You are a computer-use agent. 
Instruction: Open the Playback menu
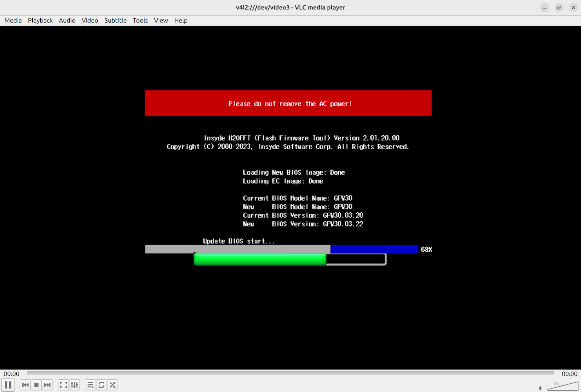point(40,20)
